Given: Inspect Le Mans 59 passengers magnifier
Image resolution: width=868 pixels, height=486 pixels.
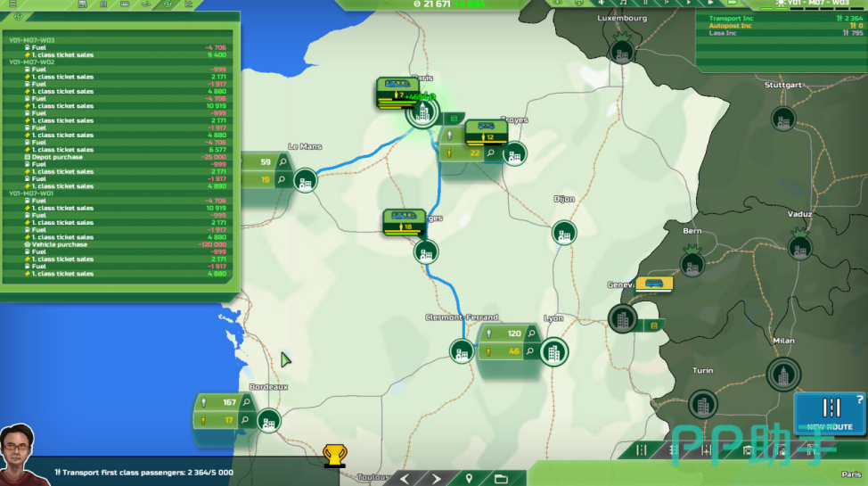Looking at the screenshot, I should click(283, 161).
